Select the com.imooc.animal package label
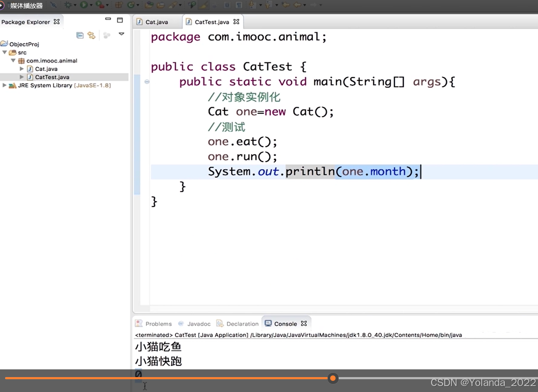Screen dimensions: 538x392 click(52, 61)
